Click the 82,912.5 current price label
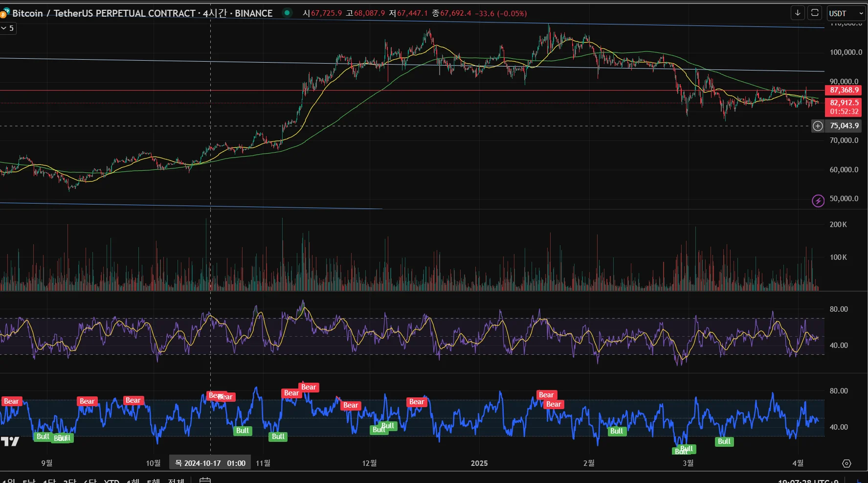 point(844,103)
